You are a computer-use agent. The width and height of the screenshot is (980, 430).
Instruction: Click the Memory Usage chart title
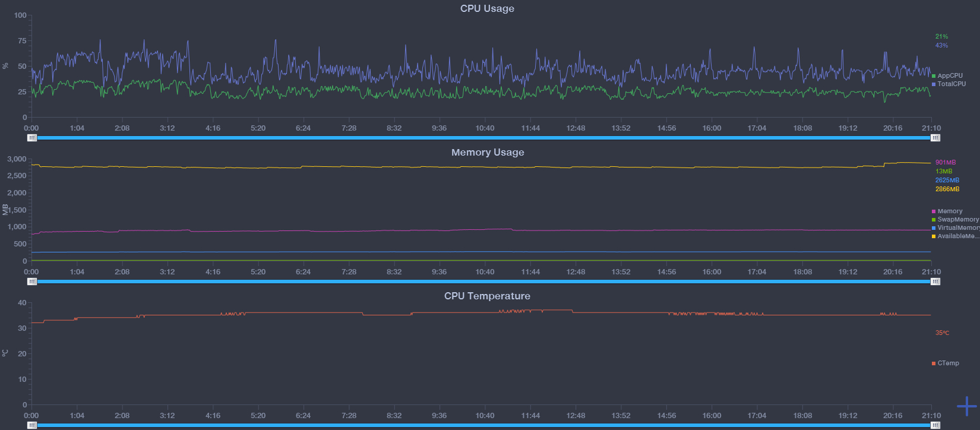point(488,152)
